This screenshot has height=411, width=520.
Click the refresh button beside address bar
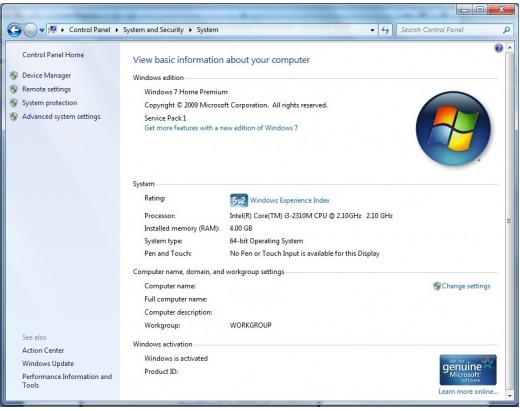pyautogui.click(x=385, y=30)
